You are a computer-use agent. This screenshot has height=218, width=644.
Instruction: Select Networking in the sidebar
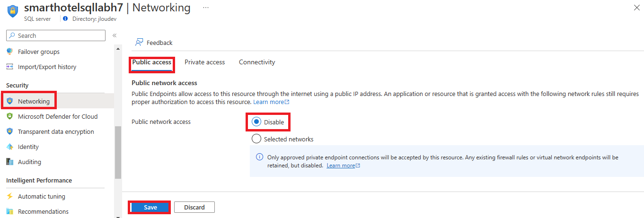34,101
